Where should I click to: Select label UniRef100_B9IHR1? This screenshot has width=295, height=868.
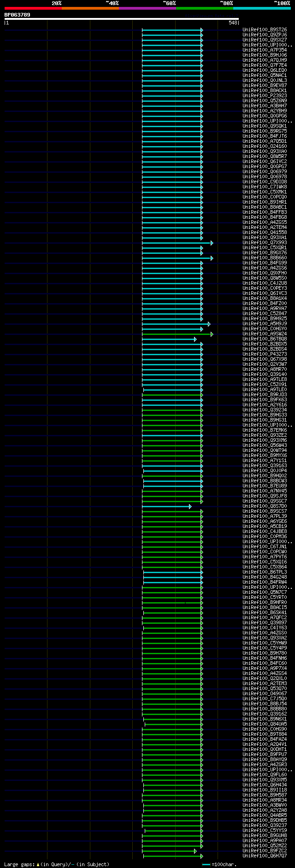coord(265,202)
